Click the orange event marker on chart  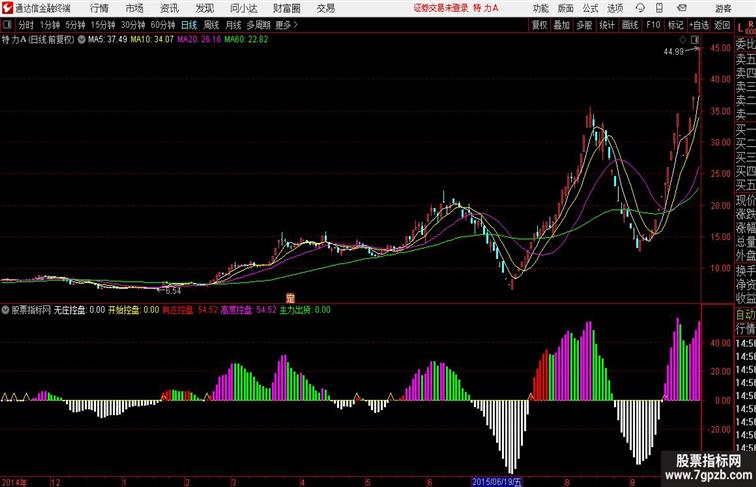point(290,298)
